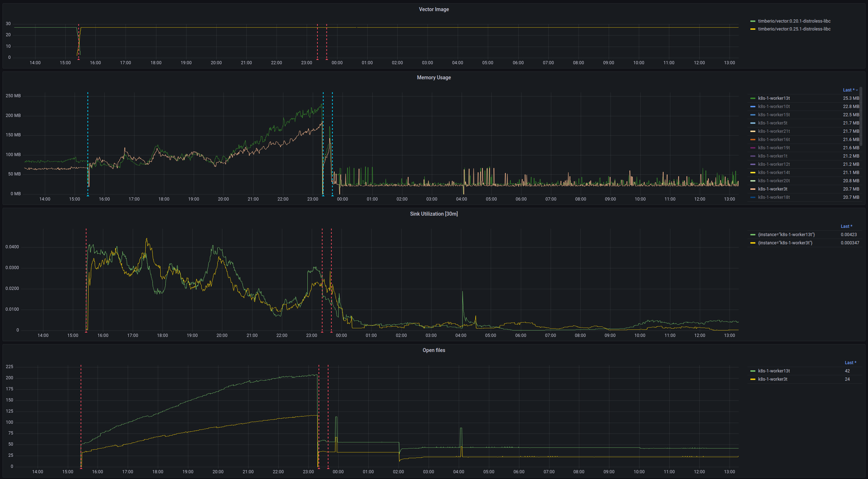Click the series icon for k8s-1-worker18t
Screen dimensions: 868x479
point(753,197)
